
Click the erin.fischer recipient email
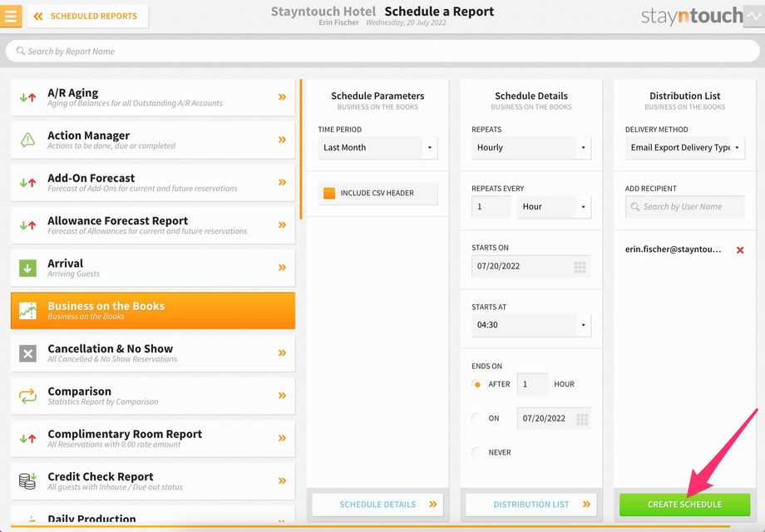coord(673,249)
